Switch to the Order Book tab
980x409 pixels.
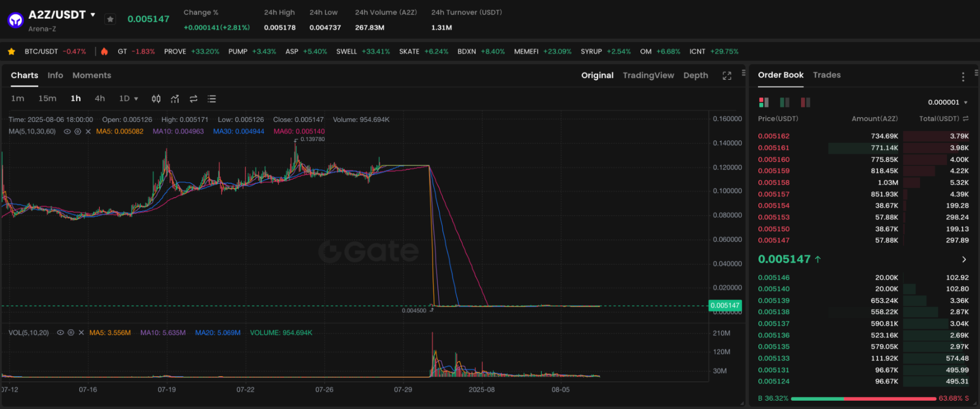pos(780,75)
